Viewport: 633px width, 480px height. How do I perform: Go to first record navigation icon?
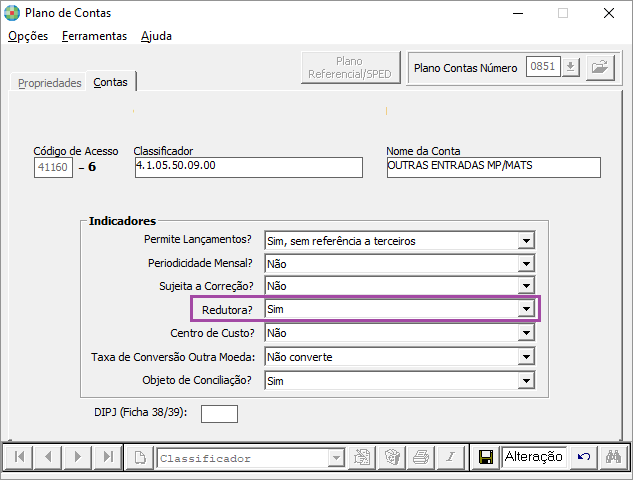pyautogui.click(x=19, y=457)
